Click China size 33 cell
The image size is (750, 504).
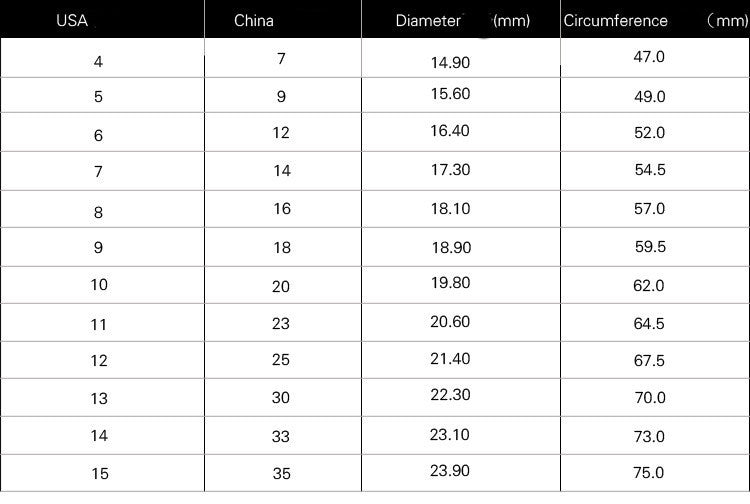point(281,436)
